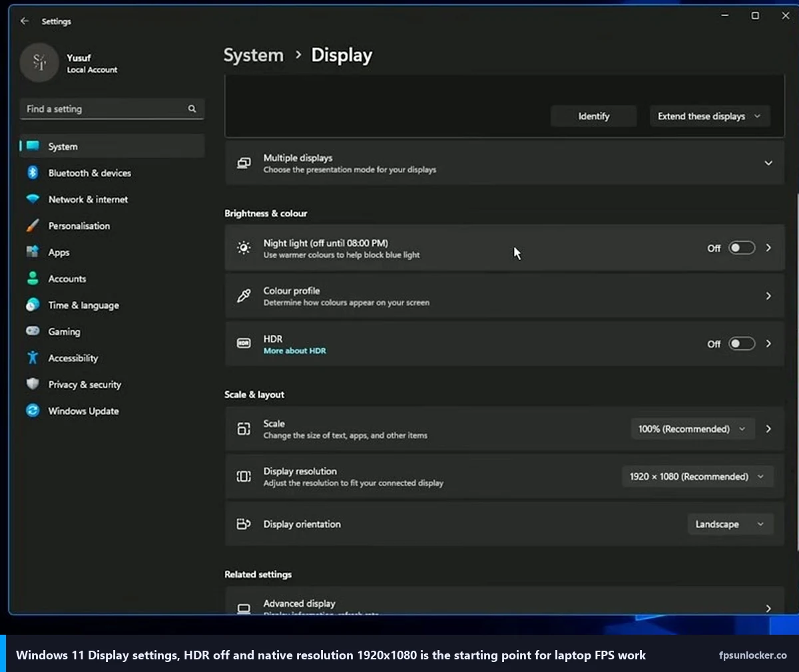Click the Colour profile row title
This screenshot has width=799, height=672.
(292, 291)
